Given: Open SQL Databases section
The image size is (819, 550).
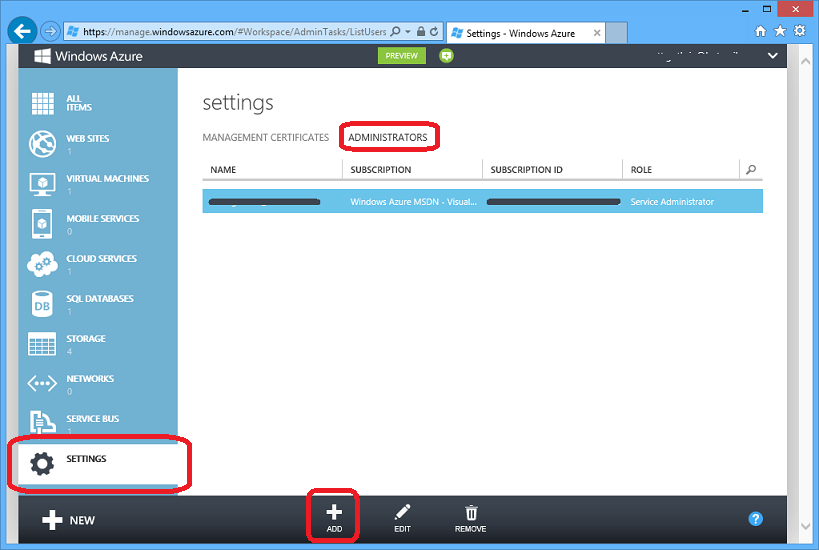Looking at the screenshot, I should pos(98,304).
